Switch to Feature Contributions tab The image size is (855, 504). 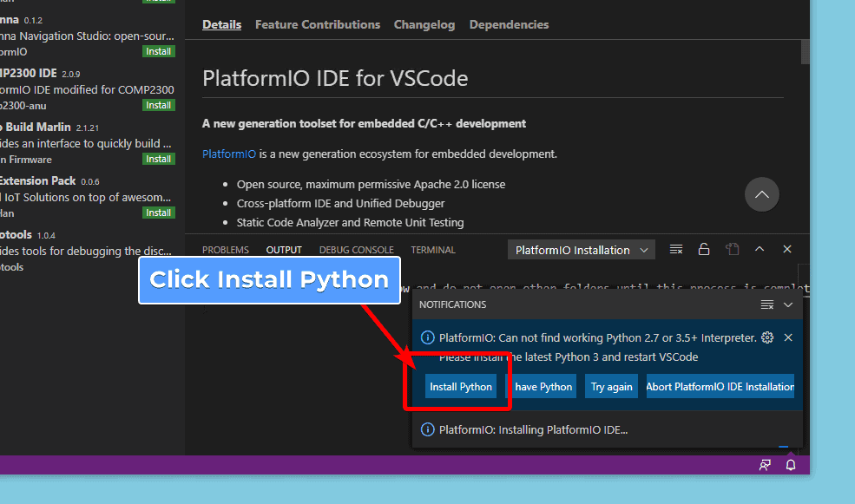[x=318, y=24]
